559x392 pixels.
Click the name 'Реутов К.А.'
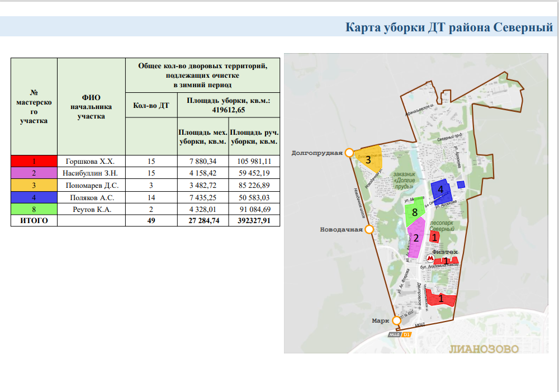pos(92,209)
